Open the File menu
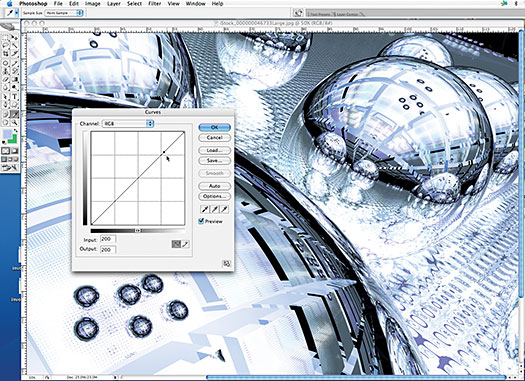Image resolution: width=525 pixels, height=381 pixels. coord(58,4)
